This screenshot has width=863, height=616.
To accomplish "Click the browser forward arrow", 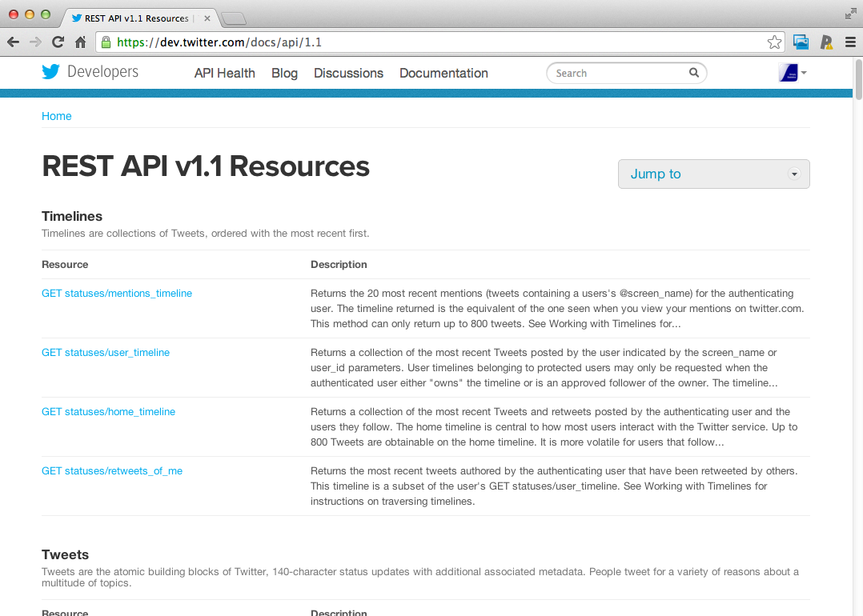I will click(x=35, y=42).
